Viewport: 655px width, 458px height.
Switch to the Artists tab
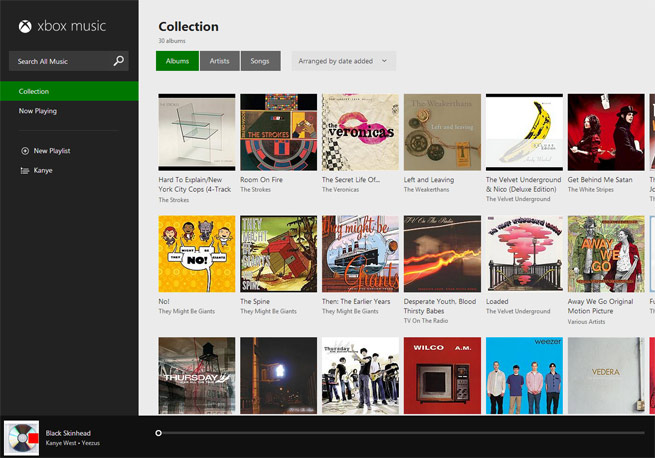point(220,61)
